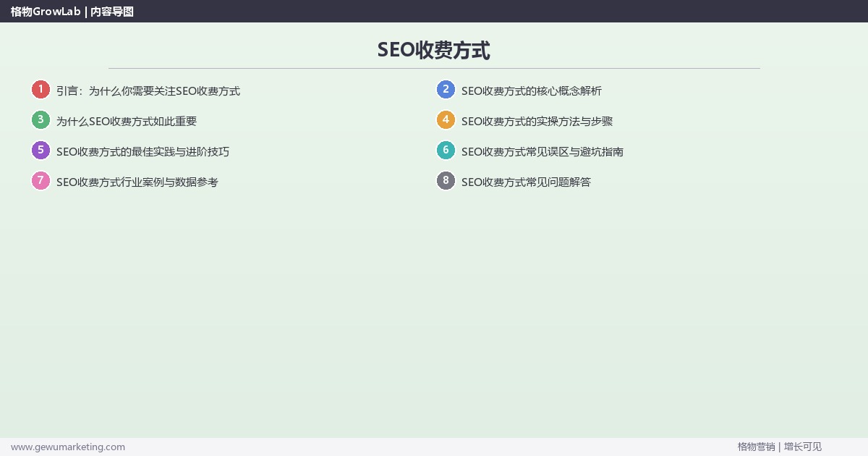Click the www.gewumarketing.com footer link

point(68,447)
